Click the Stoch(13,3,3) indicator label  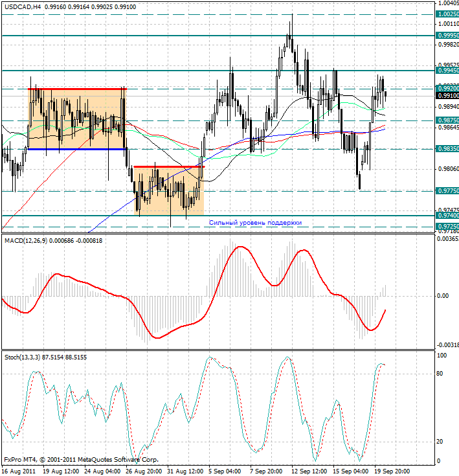pyautogui.click(x=23, y=357)
